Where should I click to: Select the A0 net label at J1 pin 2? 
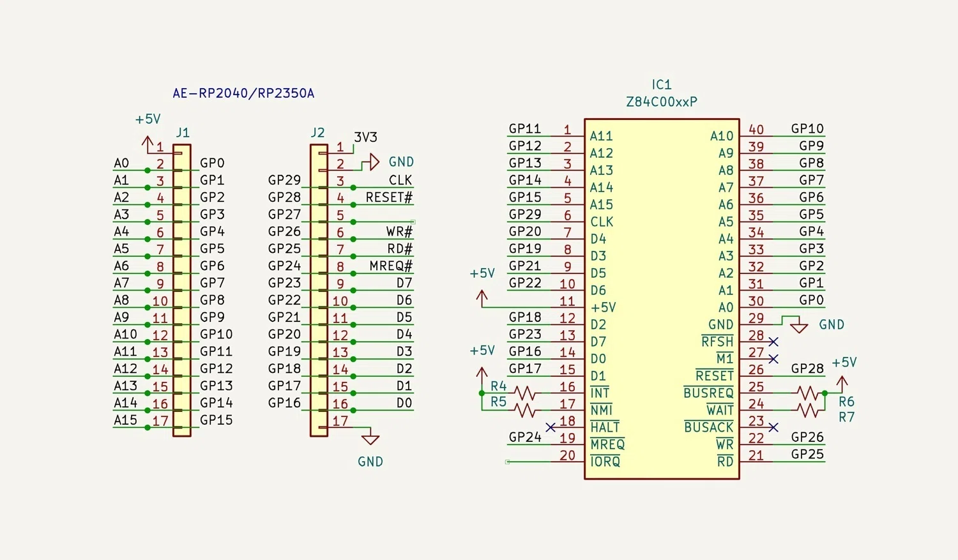coord(121,163)
